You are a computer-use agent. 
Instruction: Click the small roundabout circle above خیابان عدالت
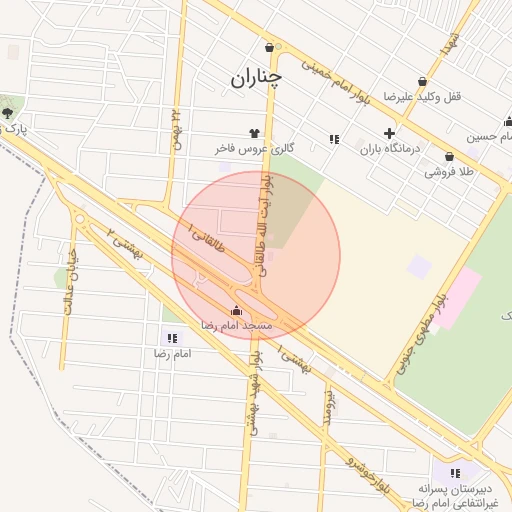pyautogui.click(x=80, y=219)
